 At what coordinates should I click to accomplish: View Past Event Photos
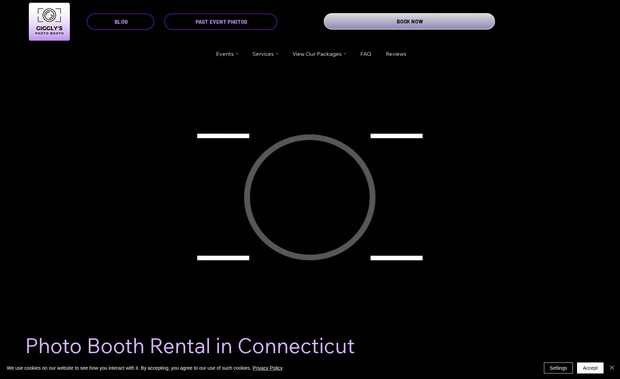221,22
